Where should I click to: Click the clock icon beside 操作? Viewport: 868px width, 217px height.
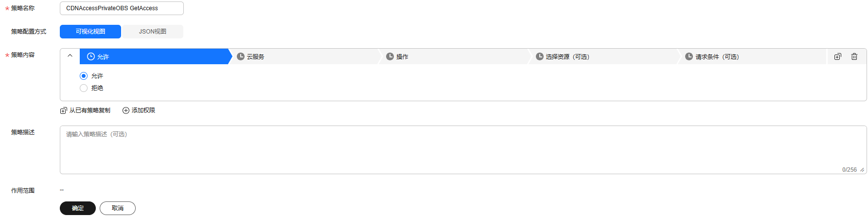pyautogui.click(x=390, y=56)
